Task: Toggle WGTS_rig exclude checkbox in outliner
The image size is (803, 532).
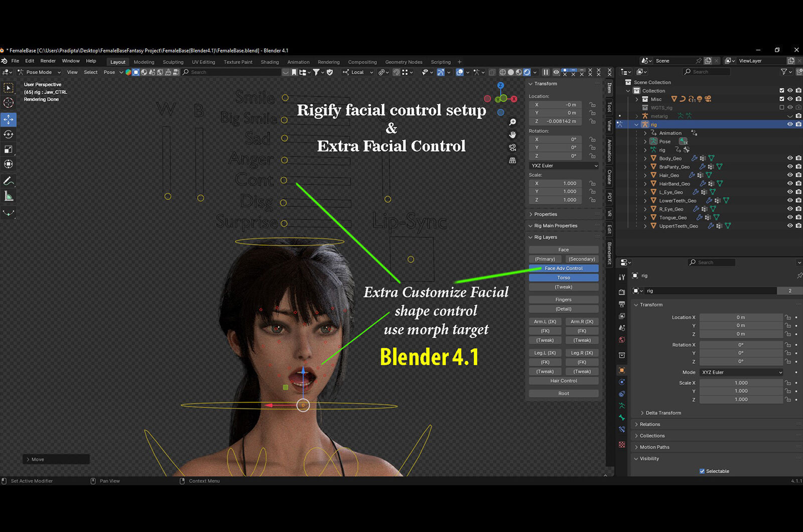Action: 781,107
